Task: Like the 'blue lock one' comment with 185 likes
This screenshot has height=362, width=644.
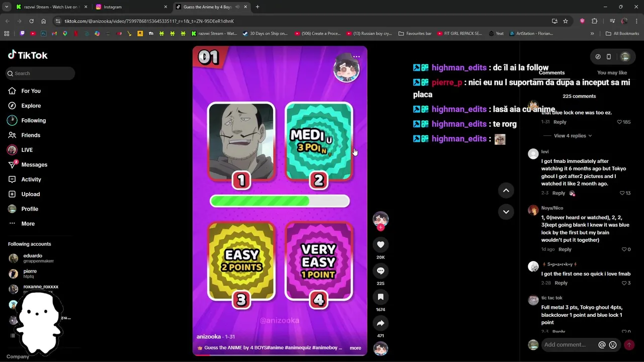Action: point(620,122)
